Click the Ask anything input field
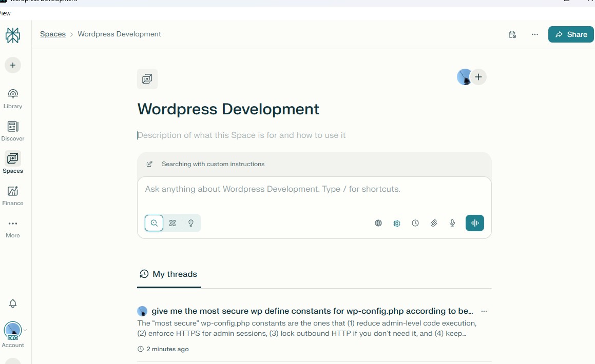Screen dimensions: 595x364 314,189
